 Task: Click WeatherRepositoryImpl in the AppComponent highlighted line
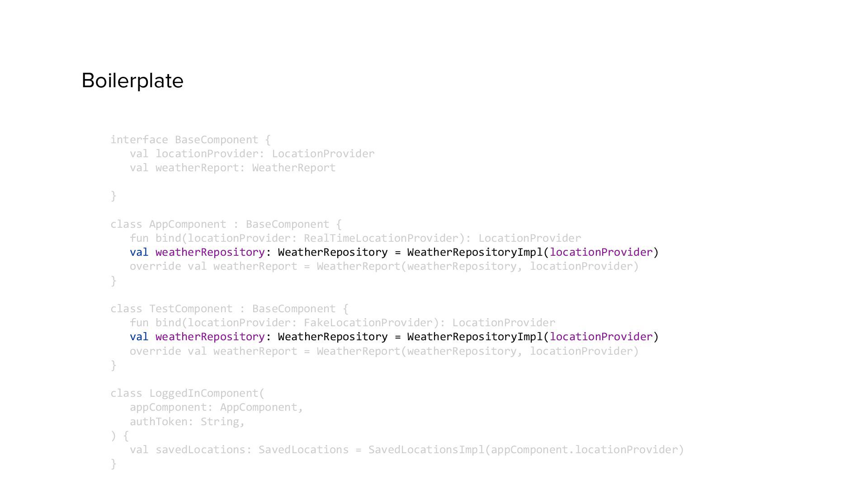pyautogui.click(x=475, y=252)
